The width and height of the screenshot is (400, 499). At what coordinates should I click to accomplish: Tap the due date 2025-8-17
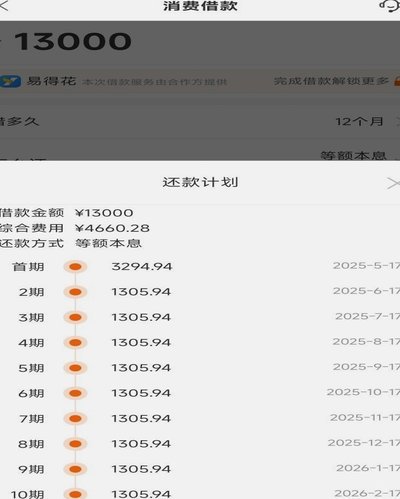[x=366, y=342]
